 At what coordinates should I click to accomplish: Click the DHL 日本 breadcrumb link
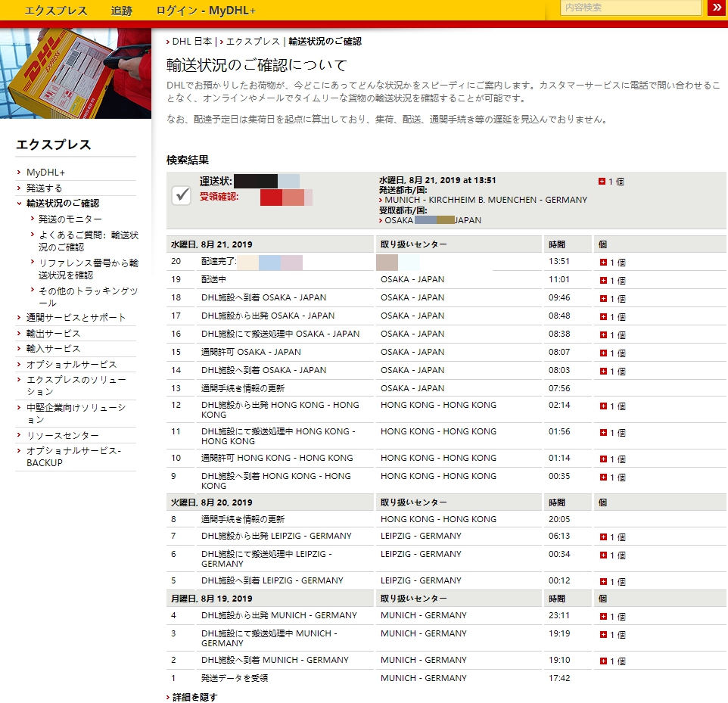[x=192, y=42]
